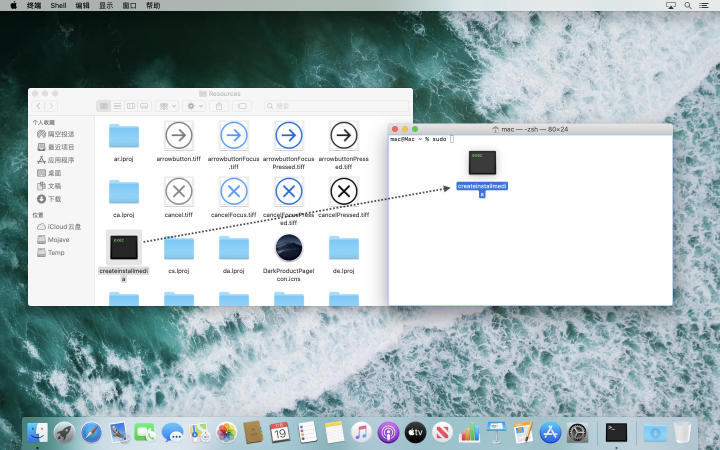The image size is (720, 450).
Task: Click the Finder share button
Action: click(x=219, y=106)
